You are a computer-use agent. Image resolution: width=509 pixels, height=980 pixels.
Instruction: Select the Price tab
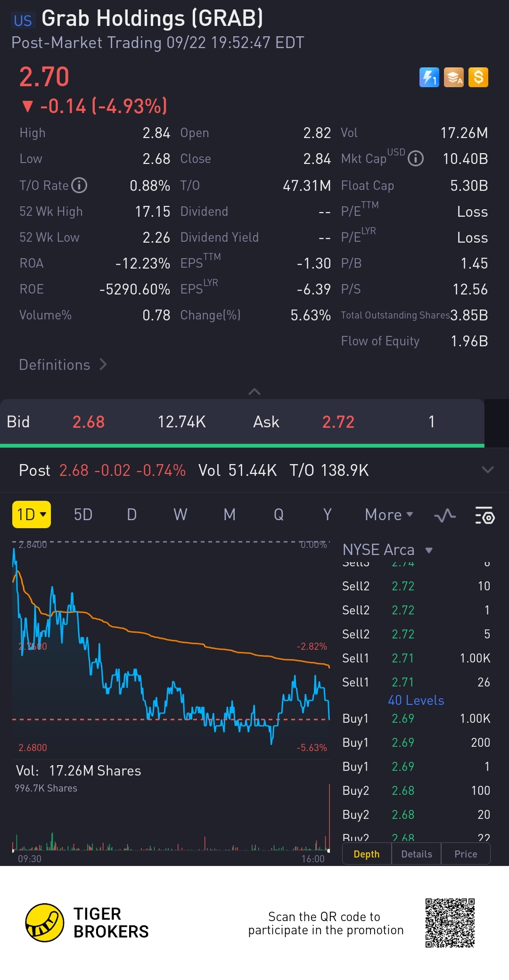466,854
